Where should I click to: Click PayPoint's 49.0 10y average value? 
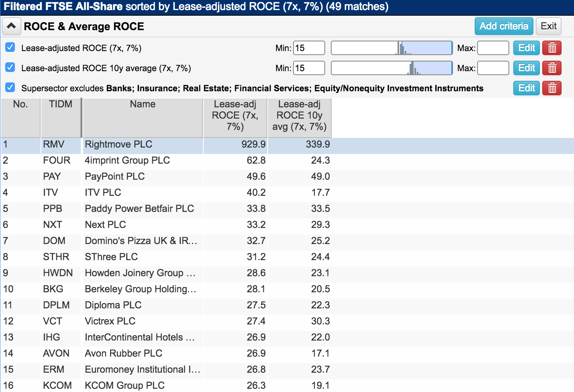click(320, 177)
